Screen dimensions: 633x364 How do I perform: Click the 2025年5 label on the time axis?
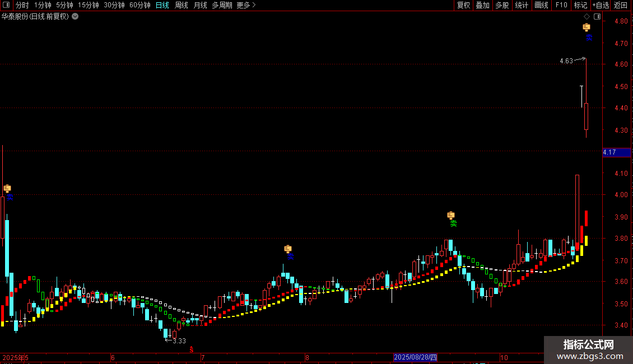tap(15, 357)
